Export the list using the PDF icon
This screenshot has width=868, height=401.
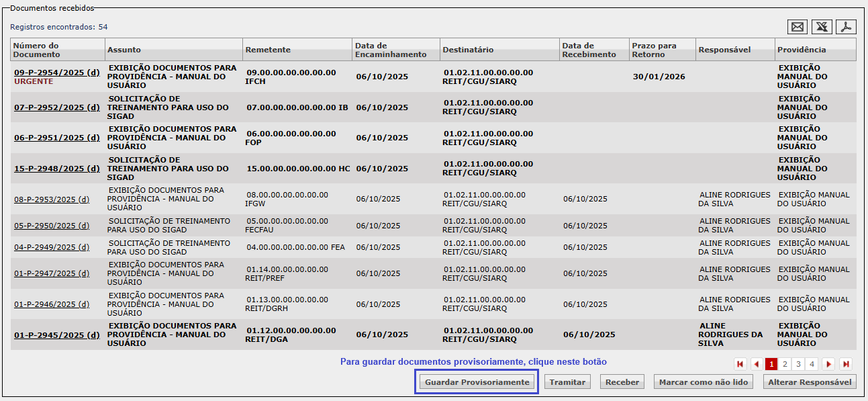click(846, 27)
